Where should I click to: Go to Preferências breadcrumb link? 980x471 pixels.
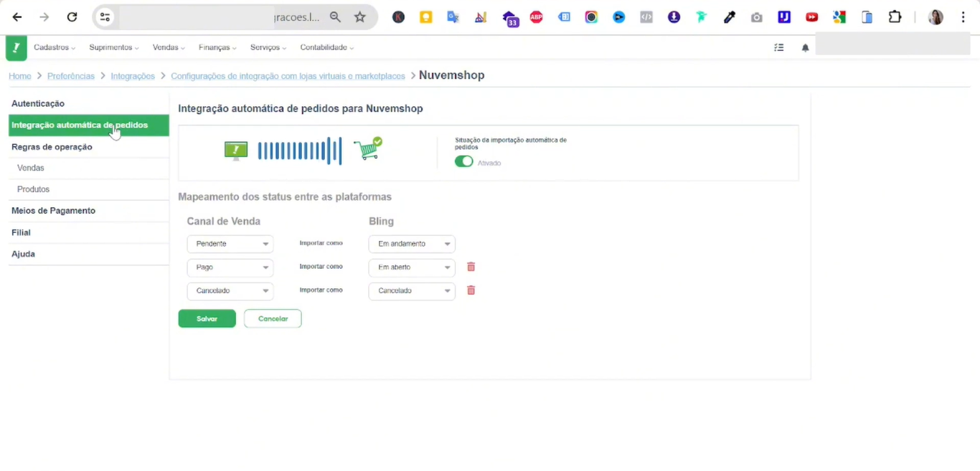pos(71,76)
